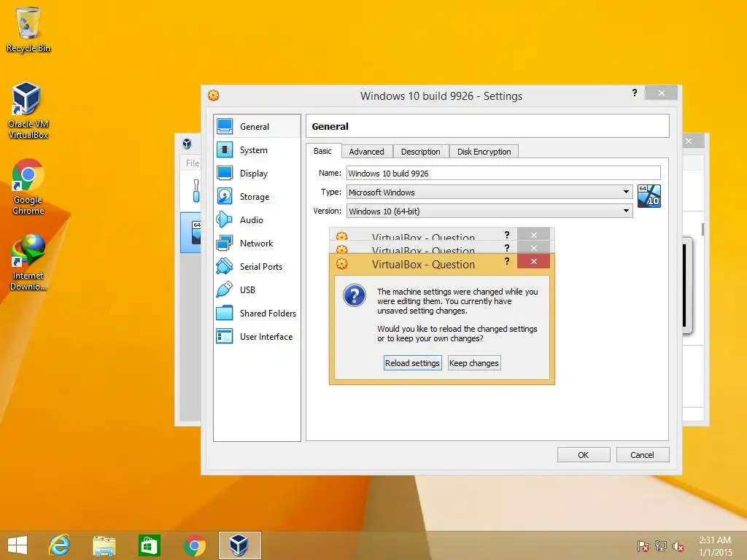Click the scrollbar in VirtualBox Manager window
The height and width of the screenshot is (560, 747).
[703, 228]
